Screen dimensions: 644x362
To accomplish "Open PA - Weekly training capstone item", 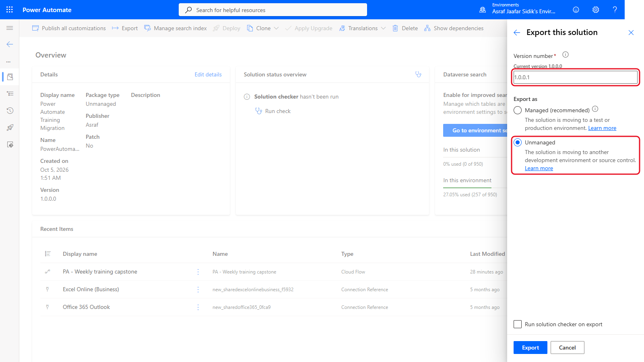I will click(100, 272).
